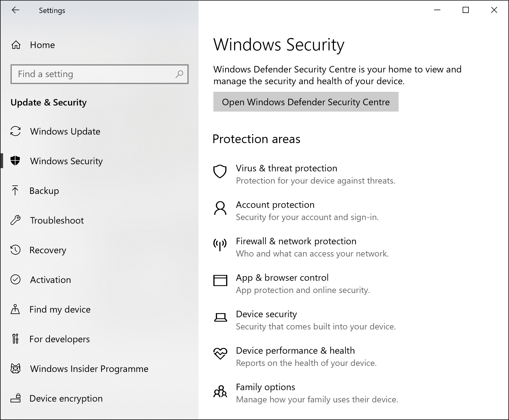Select Activation from sidebar
The image size is (509, 420).
[50, 280]
